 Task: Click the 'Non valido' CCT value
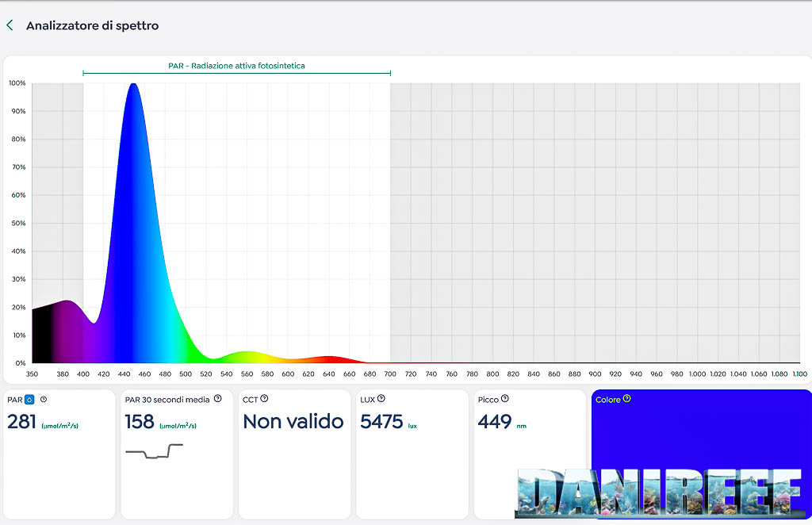[x=293, y=422]
